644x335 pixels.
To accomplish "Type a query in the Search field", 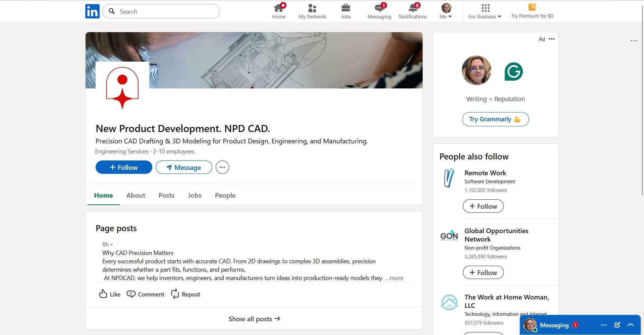I will coord(161,11).
